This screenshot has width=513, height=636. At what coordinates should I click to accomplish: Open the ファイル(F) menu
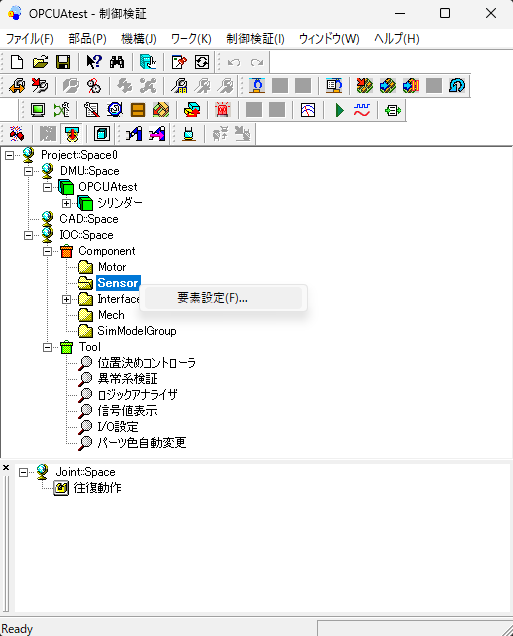pos(30,39)
